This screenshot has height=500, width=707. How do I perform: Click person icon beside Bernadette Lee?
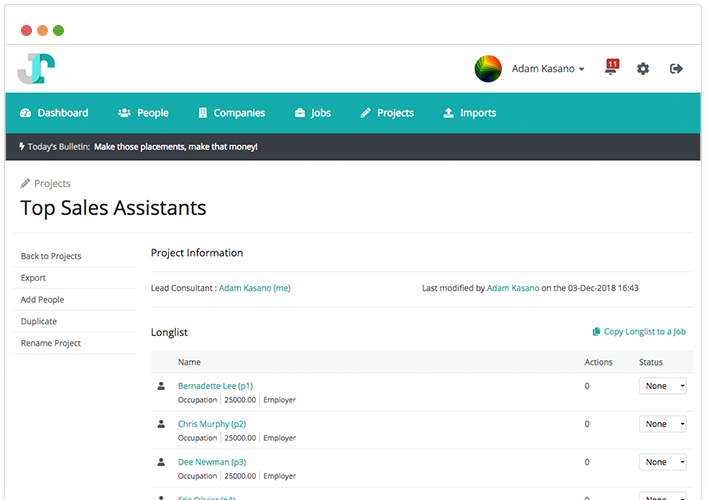pos(161,385)
